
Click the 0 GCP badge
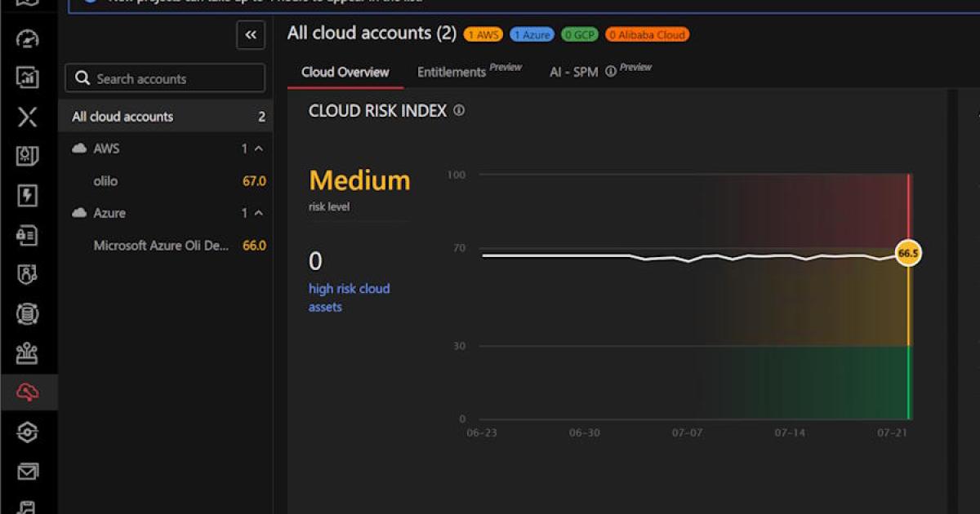(x=580, y=34)
